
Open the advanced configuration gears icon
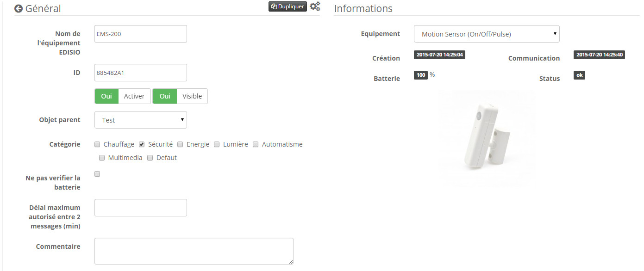pyautogui.click(x=315, y=6)
